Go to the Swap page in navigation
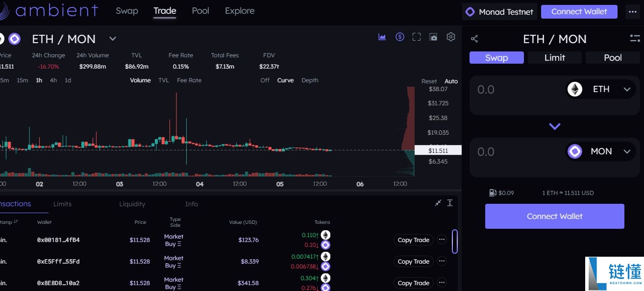644x291 pixels. coord(127,11)
